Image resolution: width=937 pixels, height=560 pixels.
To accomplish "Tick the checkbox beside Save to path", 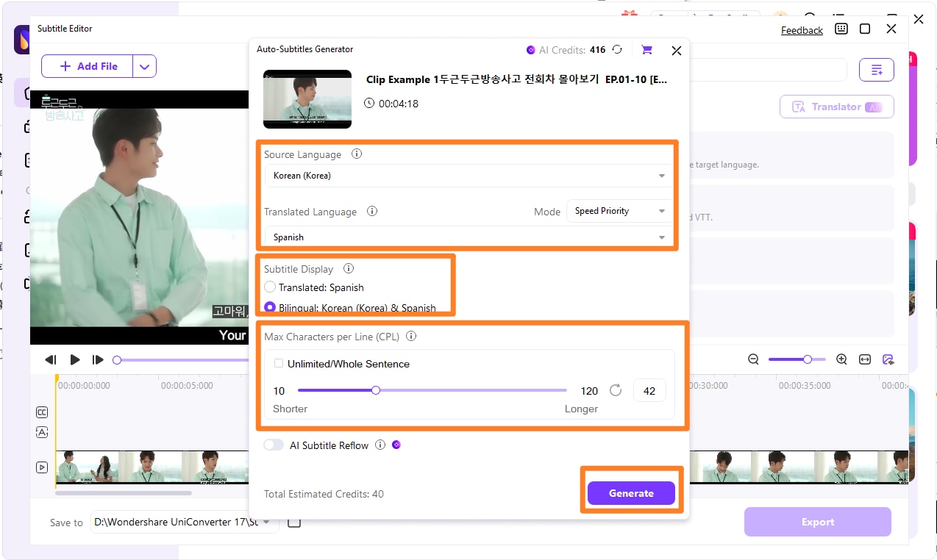I will coord(294,523).
